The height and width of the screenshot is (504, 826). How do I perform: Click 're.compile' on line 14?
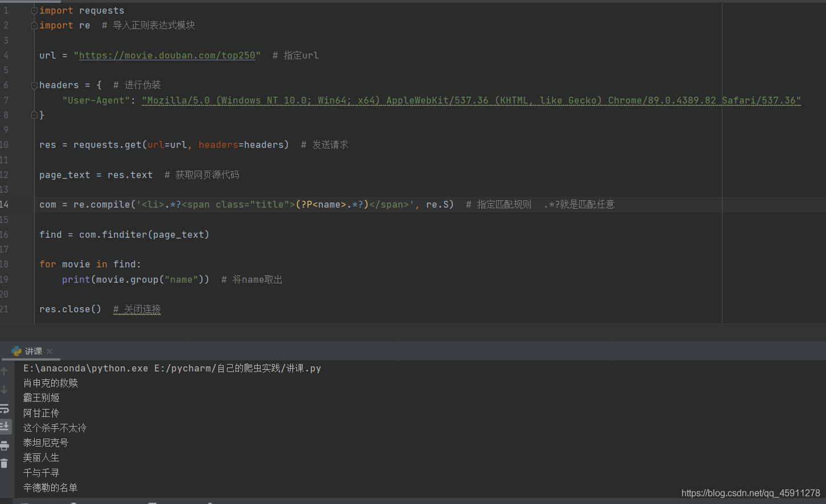[x=102, y=205]
